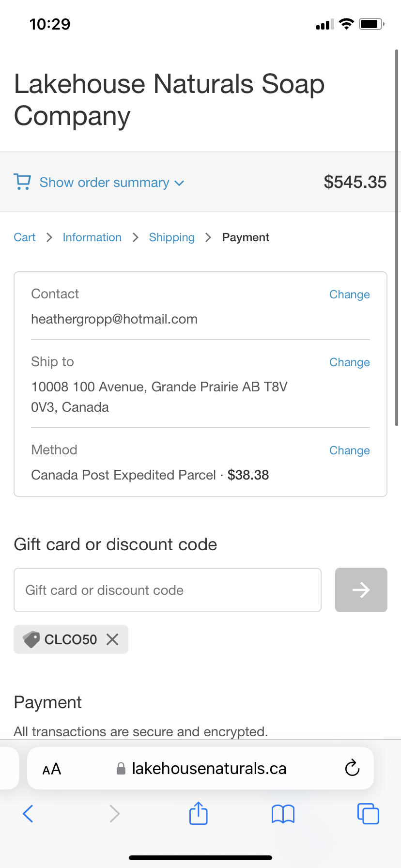Remove the CLCO50 discount code
The image size is (401, 868).
click(x=112, y=639)
